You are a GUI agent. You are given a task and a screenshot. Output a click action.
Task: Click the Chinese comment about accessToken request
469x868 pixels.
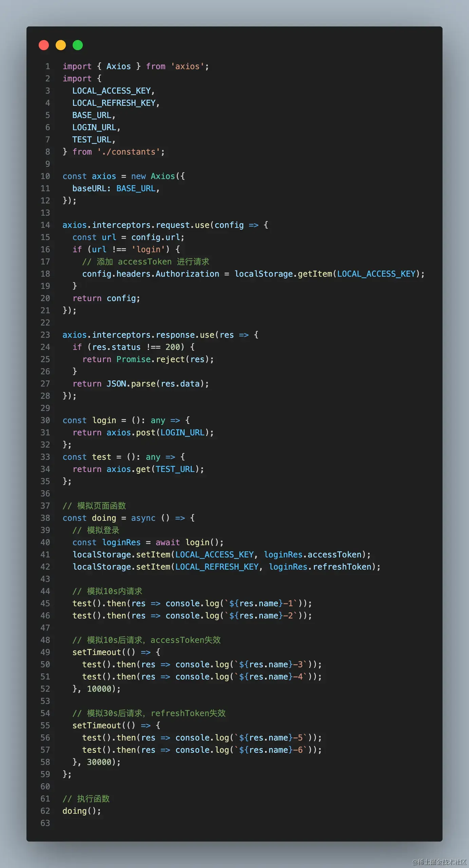tap(146, 262)
